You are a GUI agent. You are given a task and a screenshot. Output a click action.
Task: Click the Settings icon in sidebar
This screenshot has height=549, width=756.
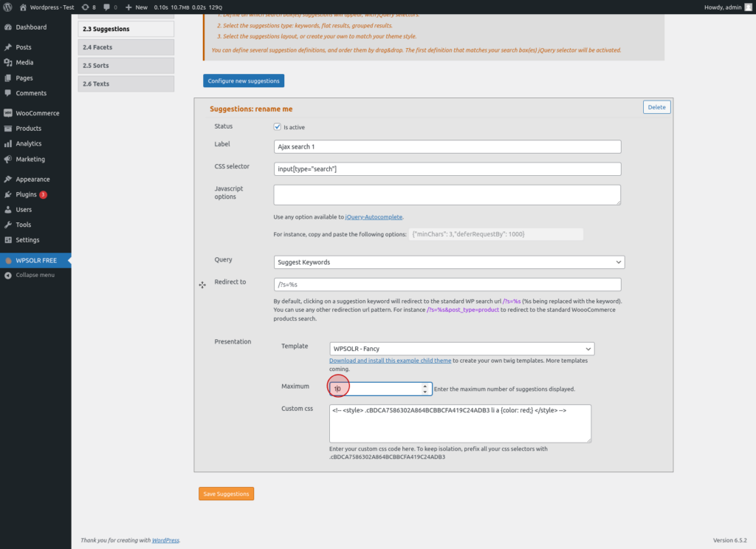pos(7,240)
